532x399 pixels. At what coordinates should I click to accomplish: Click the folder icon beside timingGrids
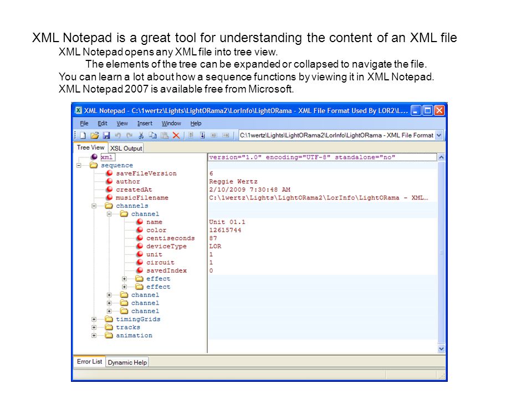(109, 319)
